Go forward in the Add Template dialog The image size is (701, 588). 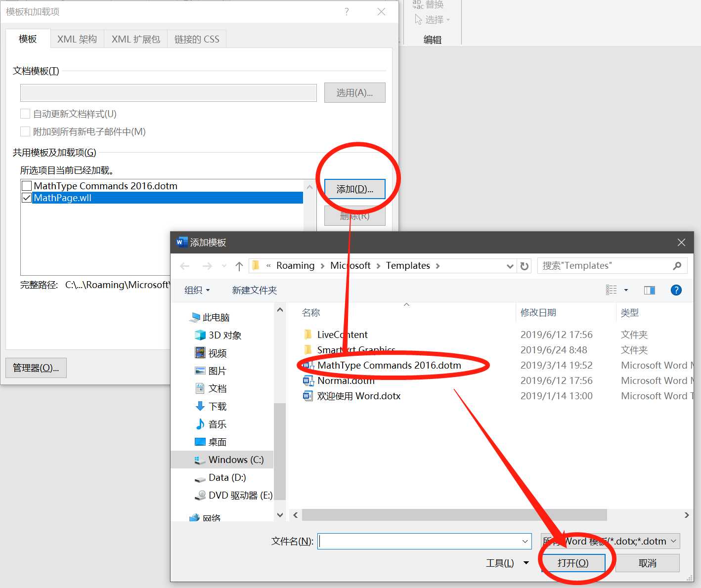coord(207,266)
